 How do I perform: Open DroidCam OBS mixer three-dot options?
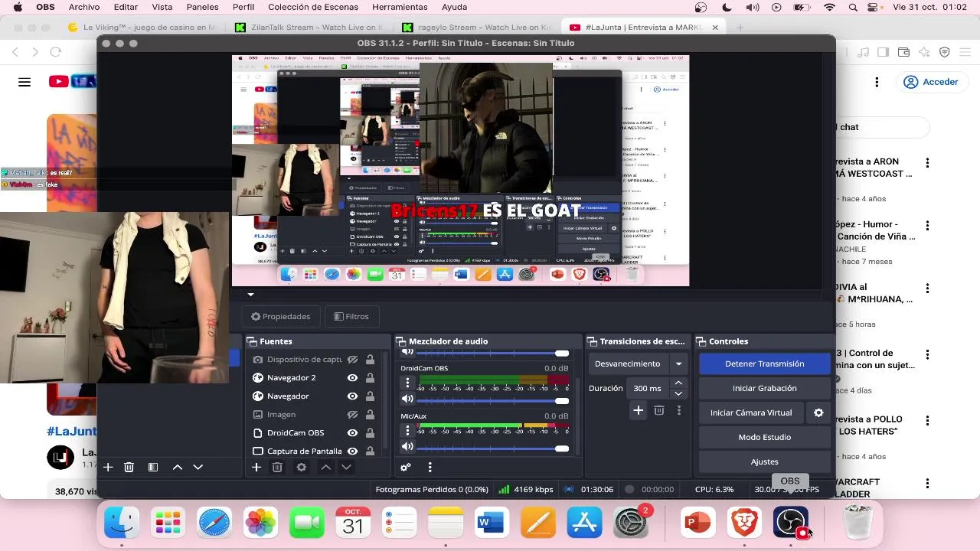pos(407,383)
